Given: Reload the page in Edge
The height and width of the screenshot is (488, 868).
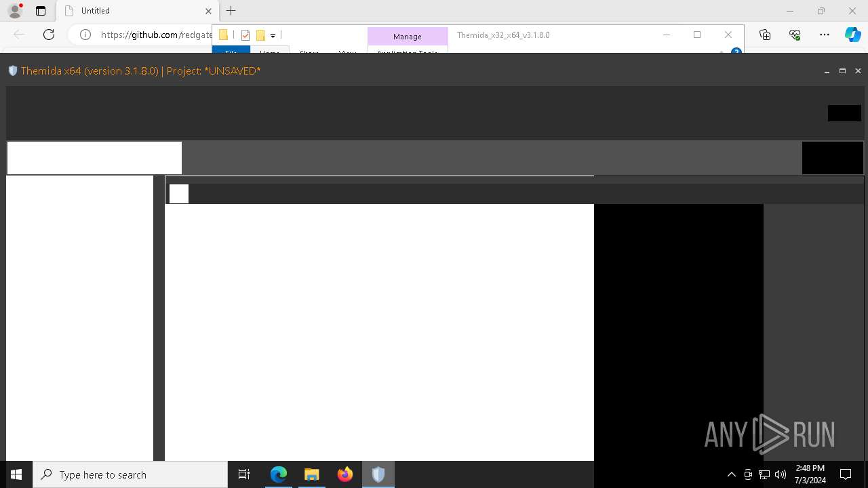Looking at the screenshot, I should [49, 35].
